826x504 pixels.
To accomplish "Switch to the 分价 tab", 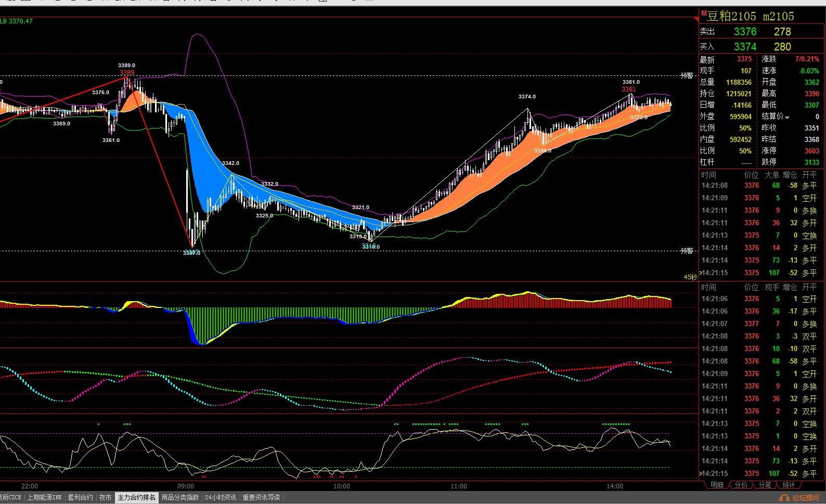I will [741, 485].
